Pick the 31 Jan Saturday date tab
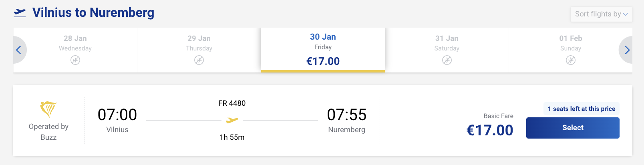This screenshot has width=644, height=165. tap(447, 43)
